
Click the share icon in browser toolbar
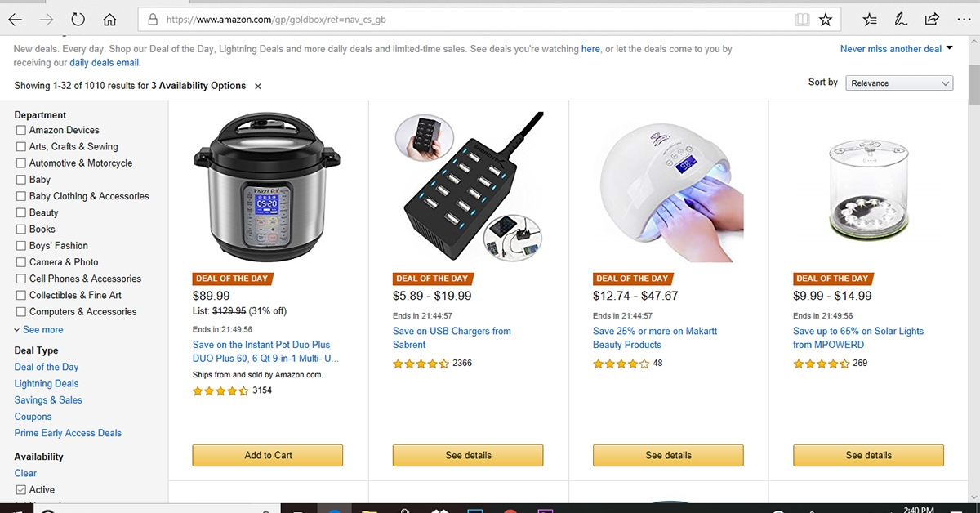[x=932, y=20]
